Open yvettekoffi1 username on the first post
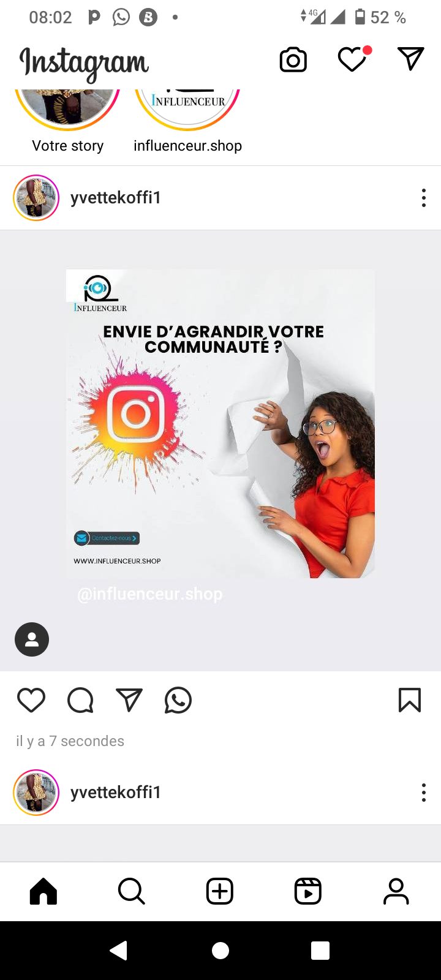The height and width of the screenshot is (980, 441). click(116, 198)
